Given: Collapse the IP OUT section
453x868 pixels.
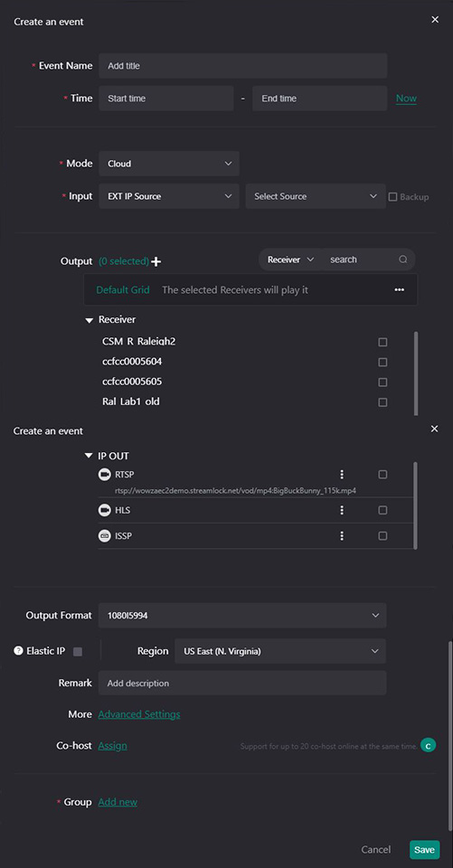Looking at the screenshot, I should [89, 456].
